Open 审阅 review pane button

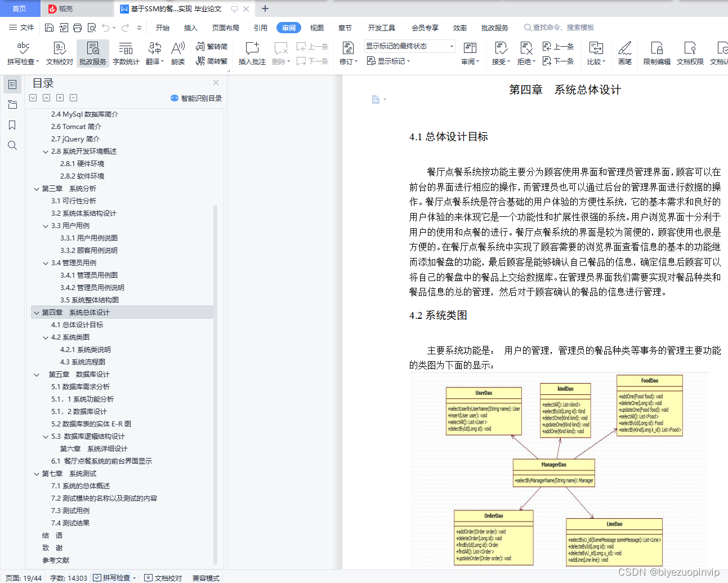(470, 54)
